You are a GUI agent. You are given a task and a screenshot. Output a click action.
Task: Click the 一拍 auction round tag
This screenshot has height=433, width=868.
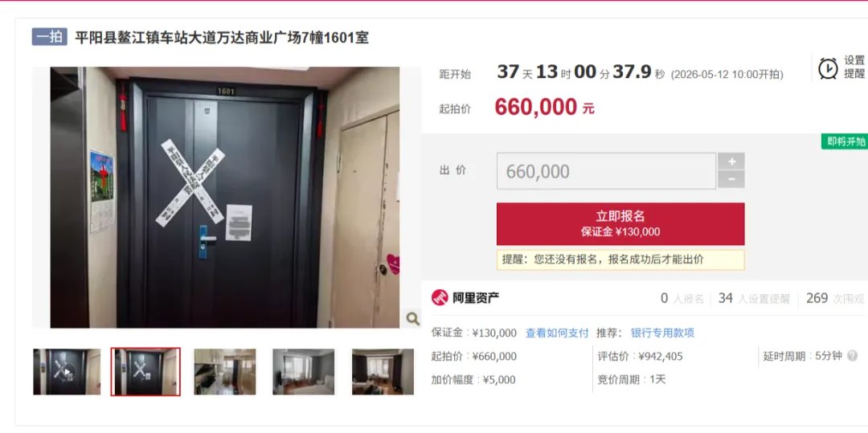tap(49, 37)
